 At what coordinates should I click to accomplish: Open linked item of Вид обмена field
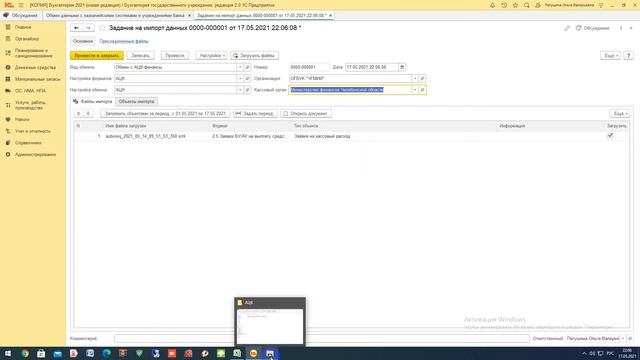(x=247, y=67)
